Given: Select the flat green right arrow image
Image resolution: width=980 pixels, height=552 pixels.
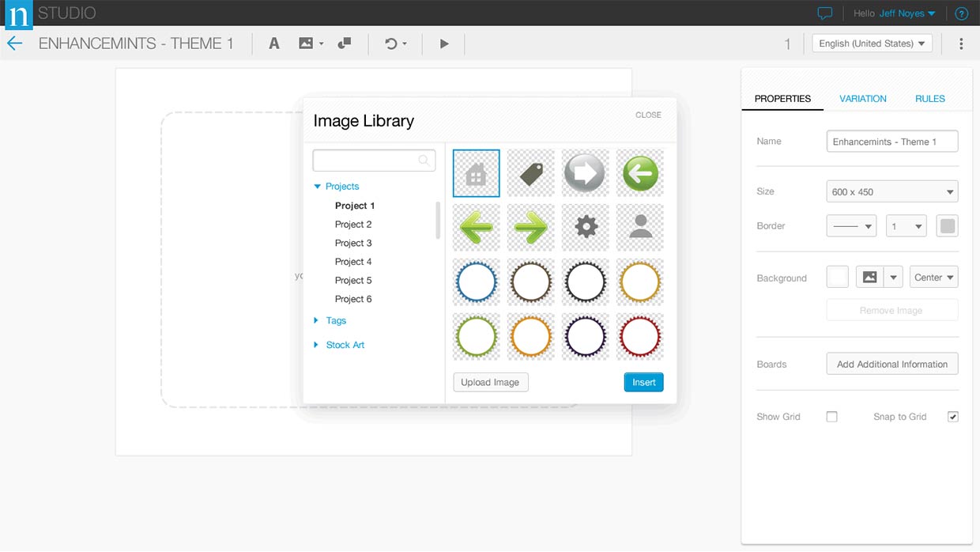Looking at the screenshot, I should [x=531, y=228].
